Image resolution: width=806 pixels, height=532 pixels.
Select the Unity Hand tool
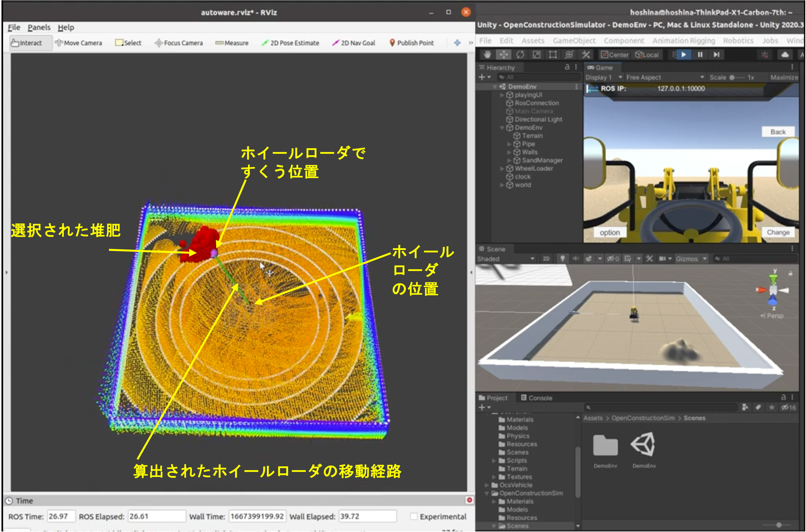487,55
